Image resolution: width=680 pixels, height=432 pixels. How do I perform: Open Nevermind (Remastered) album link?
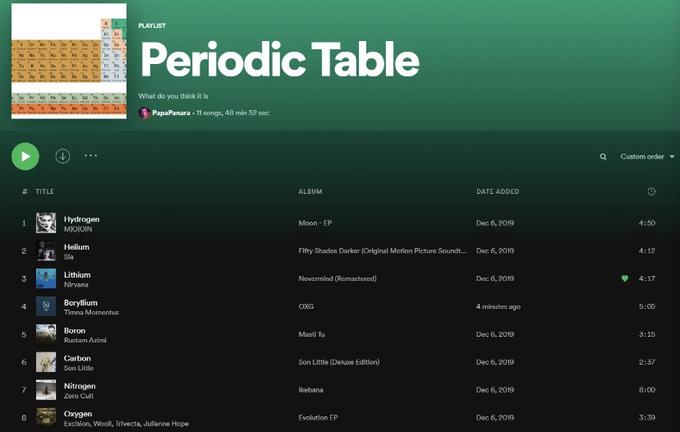tap(337, 278)
